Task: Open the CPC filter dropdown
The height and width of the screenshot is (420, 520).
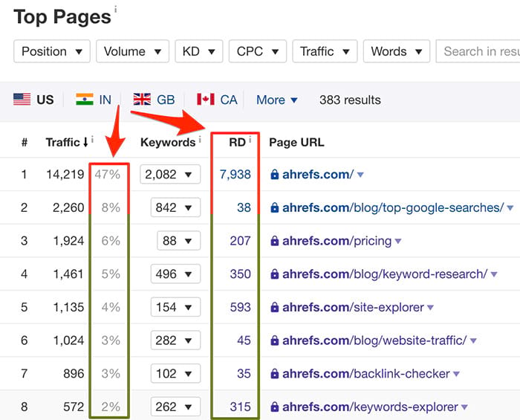Action: pos(257,51)
